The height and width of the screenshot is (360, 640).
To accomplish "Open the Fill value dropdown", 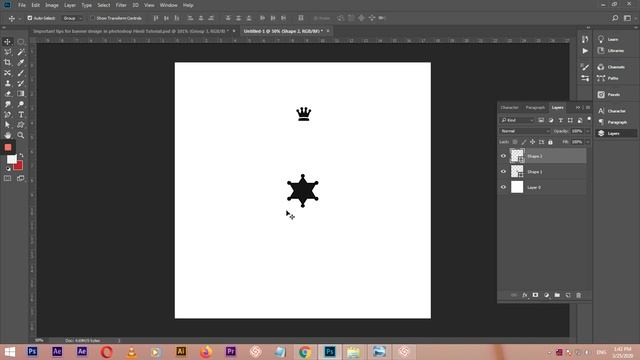I will pyautogui.click(x=588, y=142).
